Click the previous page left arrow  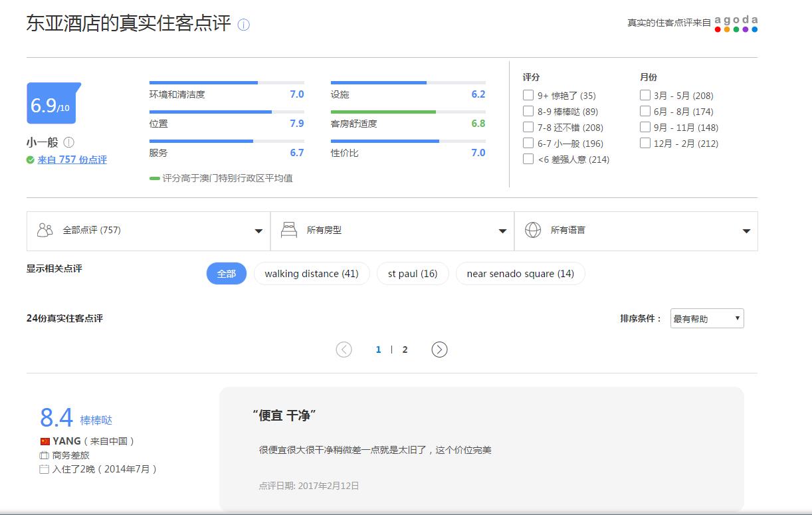[x=344, y=350]
